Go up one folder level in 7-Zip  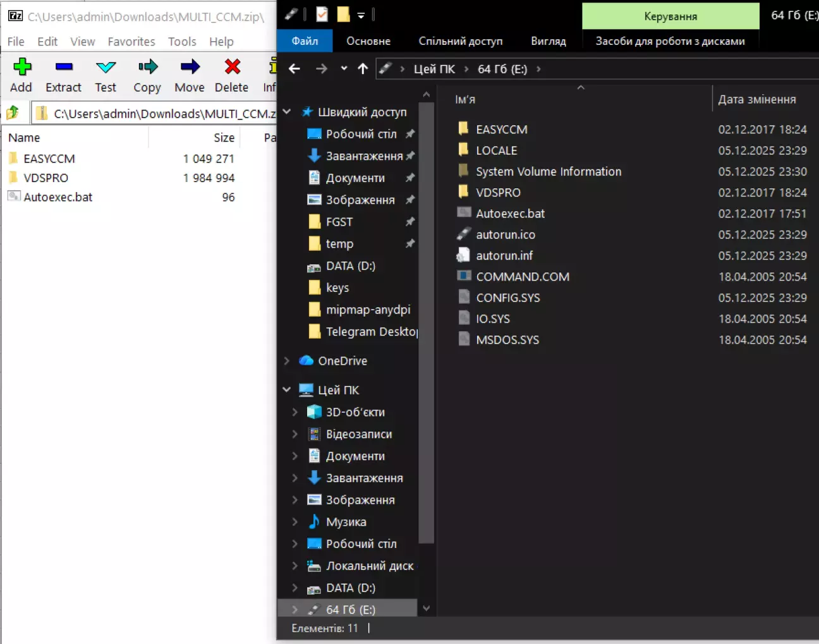[13, 113]
